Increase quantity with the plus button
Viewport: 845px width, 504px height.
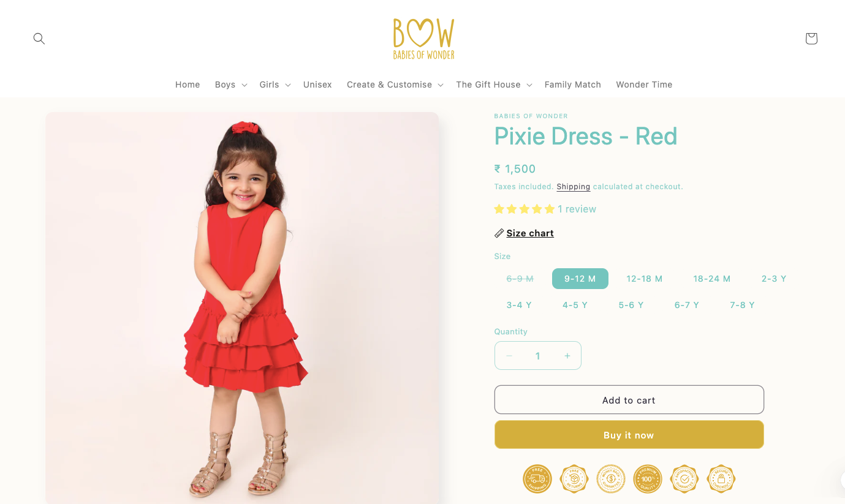click(x=567, y=356)
